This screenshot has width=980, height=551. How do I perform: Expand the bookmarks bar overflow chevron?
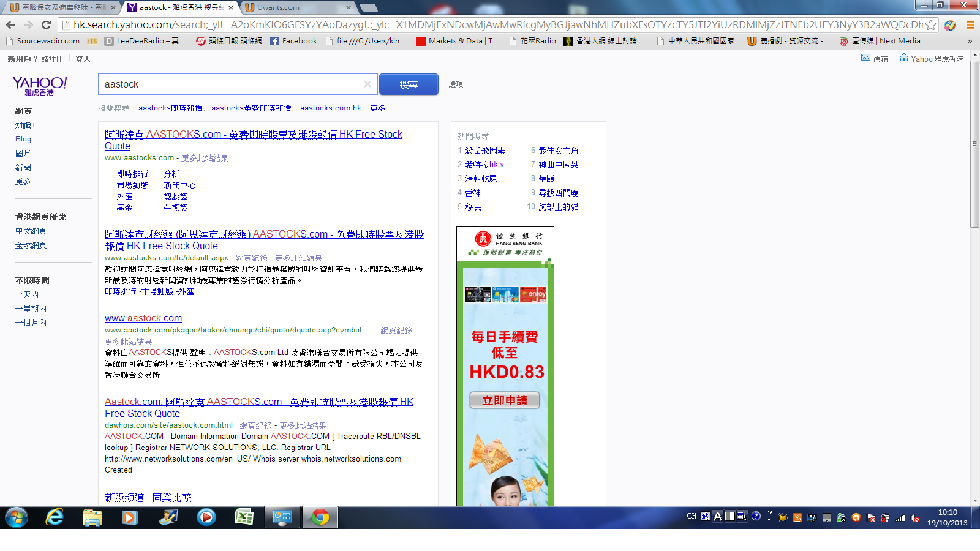coord(970,41)
